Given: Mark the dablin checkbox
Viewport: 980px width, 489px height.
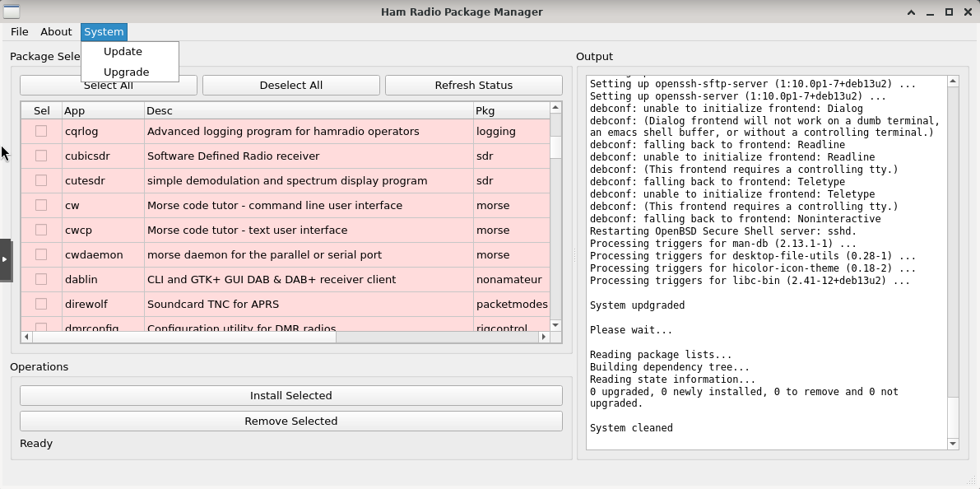Looking at the screenshot, I should [x=41, y=280].
